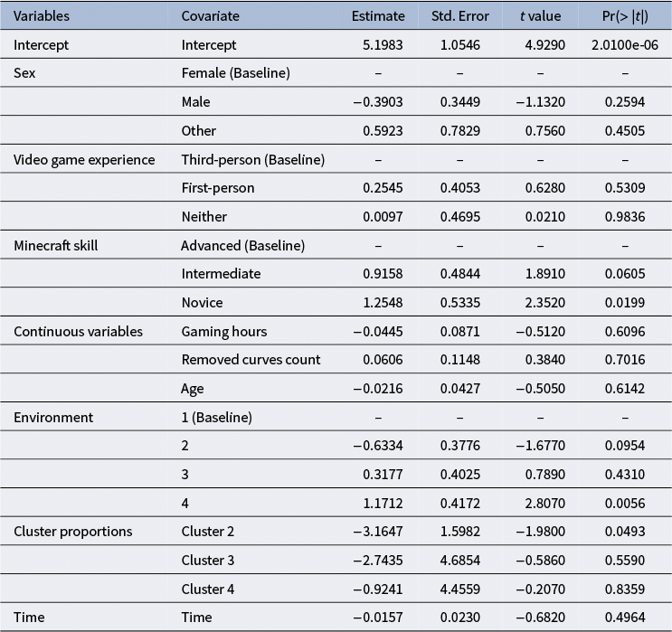Click the 'Advanced (Baseline)' cell

243,246
